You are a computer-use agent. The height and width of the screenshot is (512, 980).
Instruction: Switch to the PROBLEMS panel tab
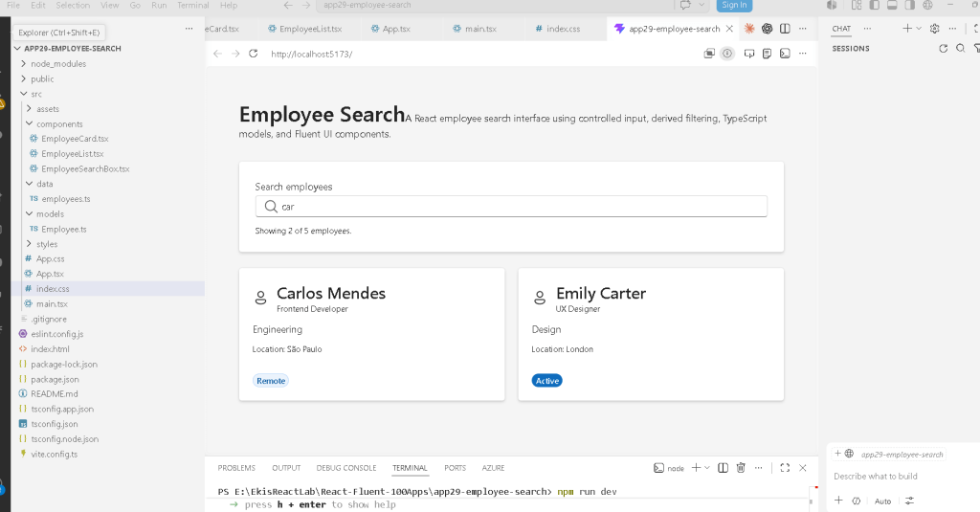(236, 468)
